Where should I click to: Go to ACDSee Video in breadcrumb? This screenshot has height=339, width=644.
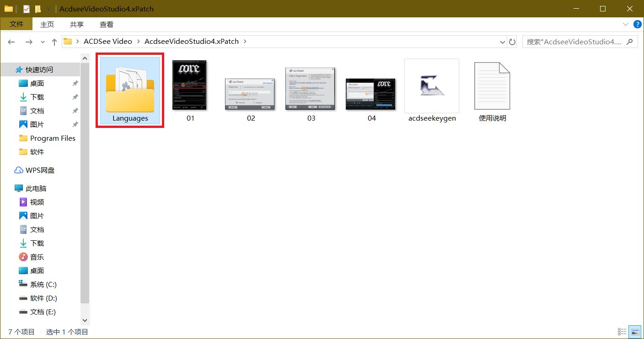click(107, 41)
